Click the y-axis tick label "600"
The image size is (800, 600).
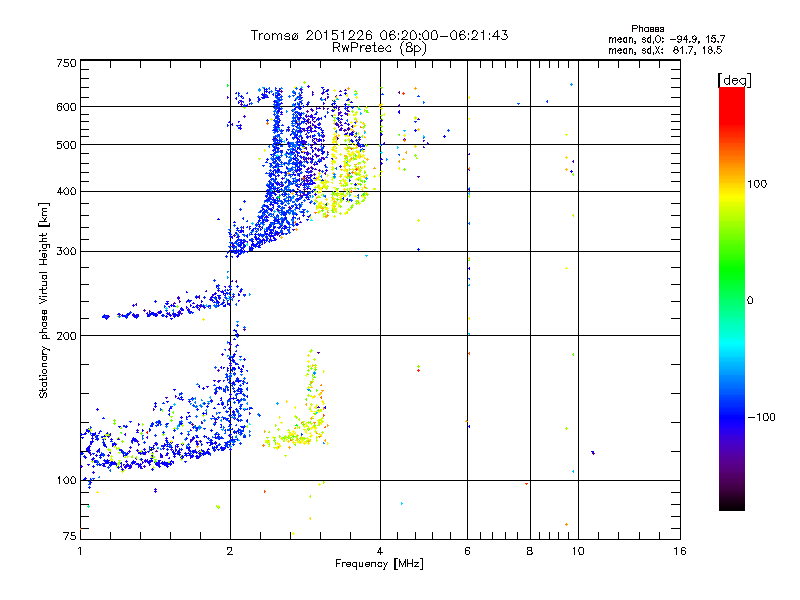tap(66, 107)
